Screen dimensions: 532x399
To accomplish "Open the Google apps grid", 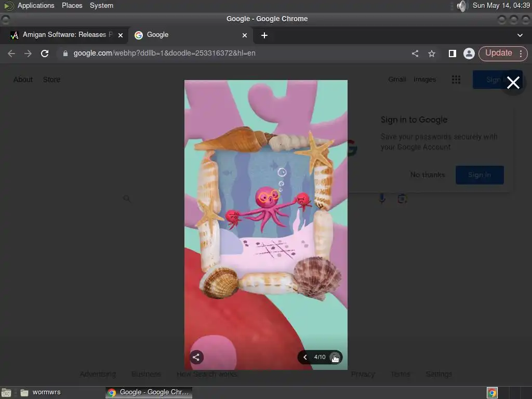I will [x=456, y=79].
